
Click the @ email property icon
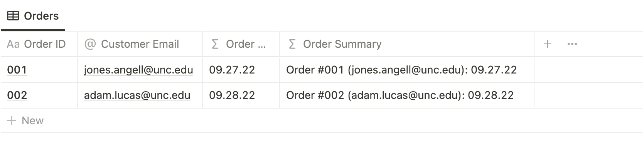[90, 44]
